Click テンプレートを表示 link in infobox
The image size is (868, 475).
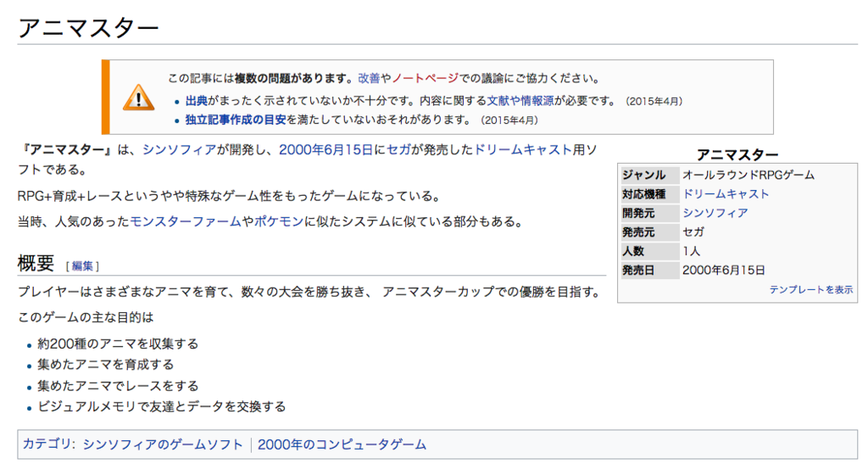click(811, 289)
